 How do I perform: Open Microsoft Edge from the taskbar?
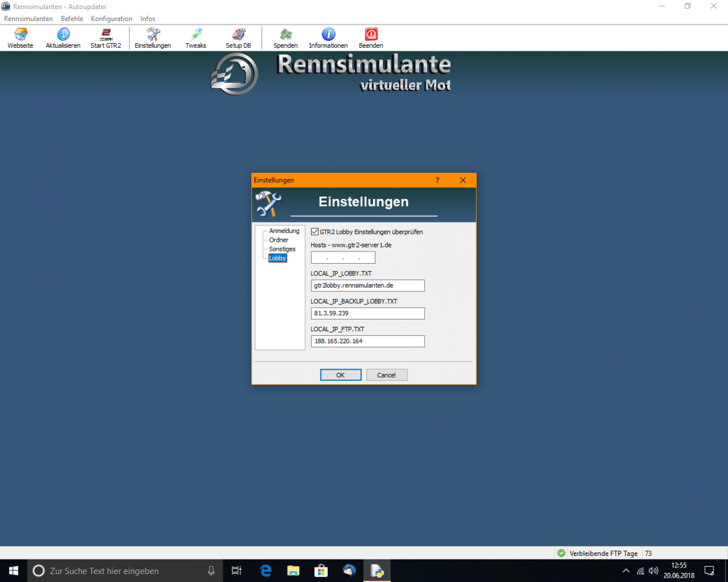(266, 570)
